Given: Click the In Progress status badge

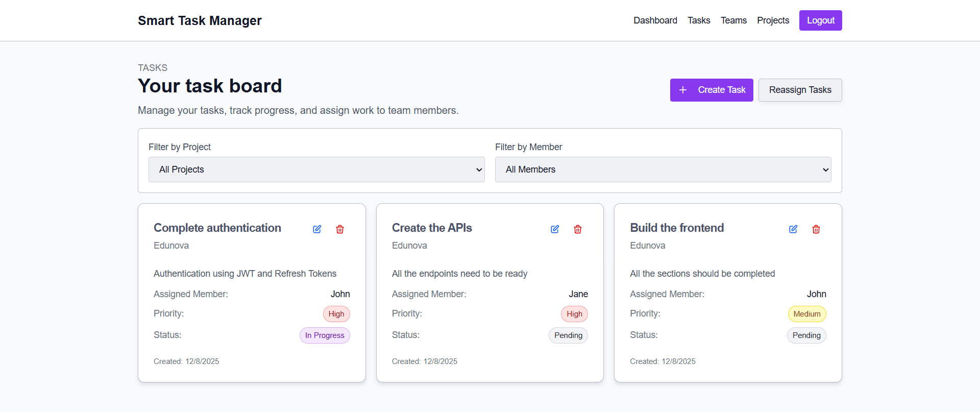Looking at the screenshot, I should (x=325, y=335).
